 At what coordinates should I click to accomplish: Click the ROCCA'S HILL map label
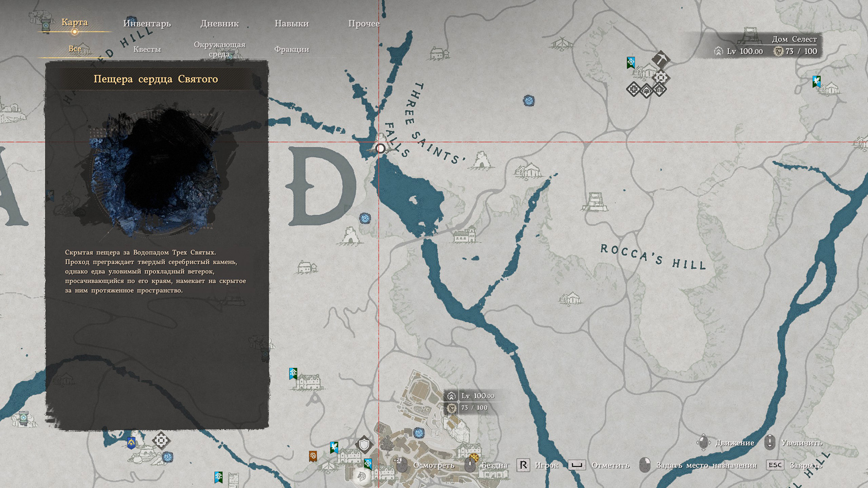click(653, 257)
